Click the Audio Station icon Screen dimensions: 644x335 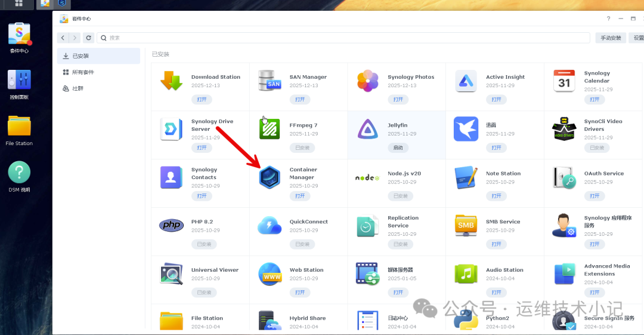466,273
